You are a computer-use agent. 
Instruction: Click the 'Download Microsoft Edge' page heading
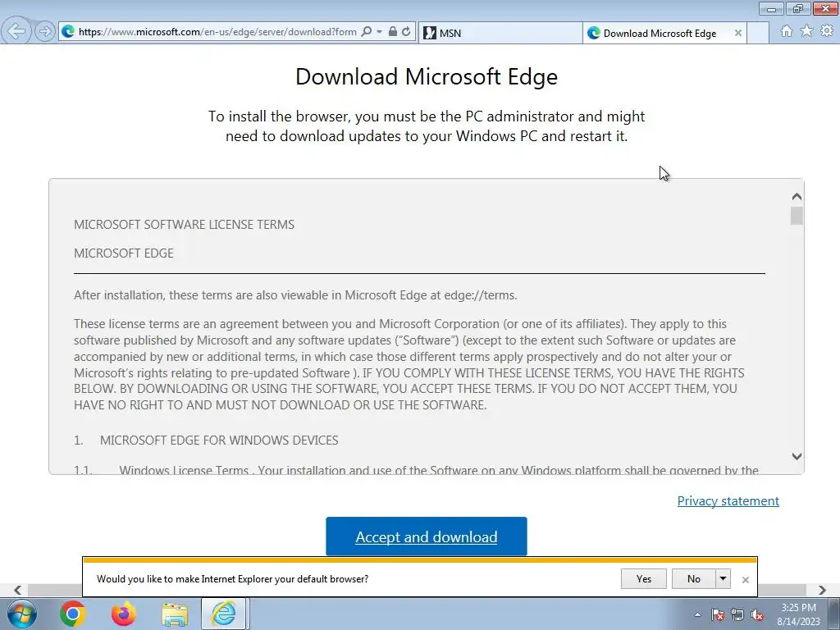pos(427,76)
